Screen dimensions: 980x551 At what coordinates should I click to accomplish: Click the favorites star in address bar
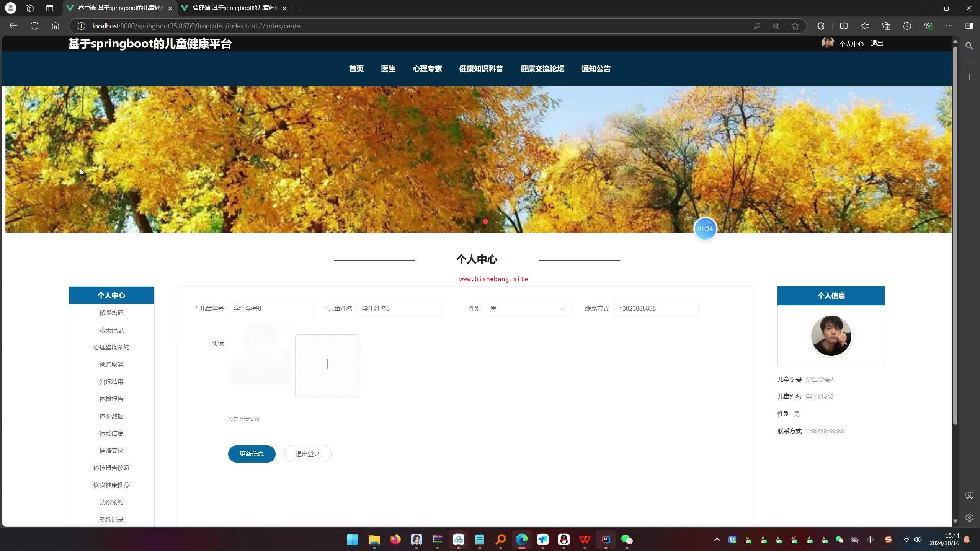coord(795,26)
